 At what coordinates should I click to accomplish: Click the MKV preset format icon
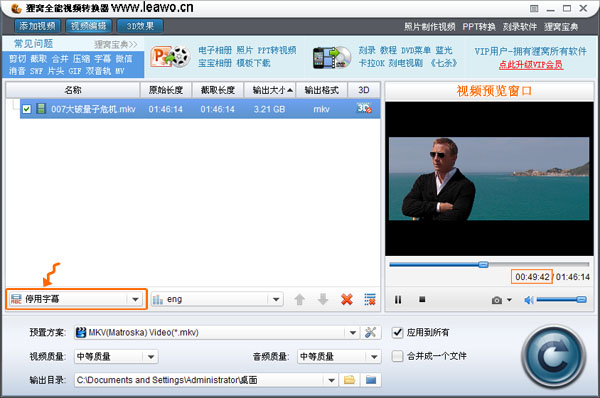pos(81,332)
